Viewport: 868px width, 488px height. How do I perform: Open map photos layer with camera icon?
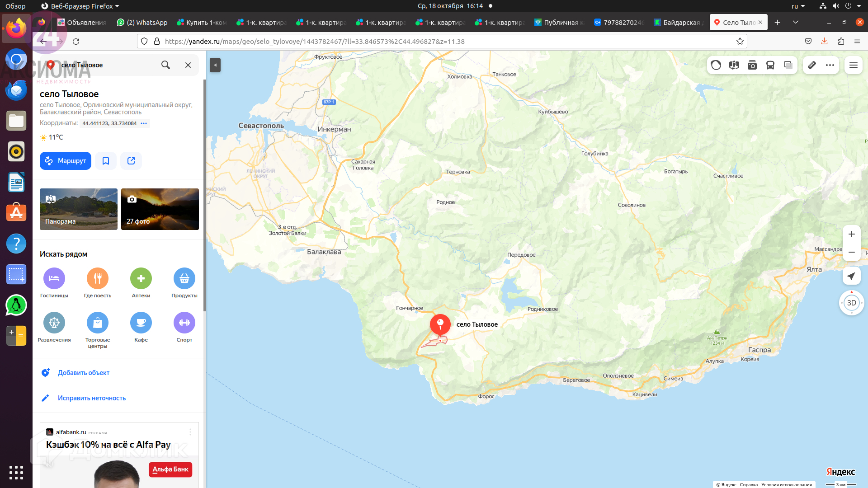(x=752, y=65)
